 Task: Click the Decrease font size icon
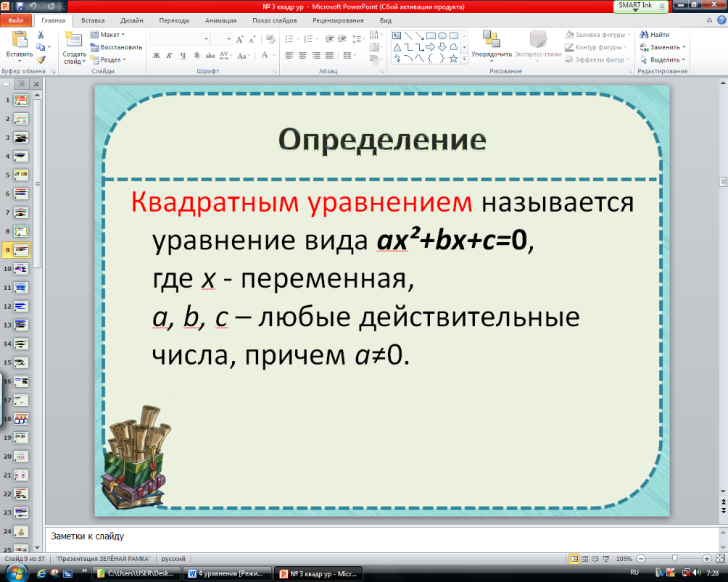coord(252,40)
